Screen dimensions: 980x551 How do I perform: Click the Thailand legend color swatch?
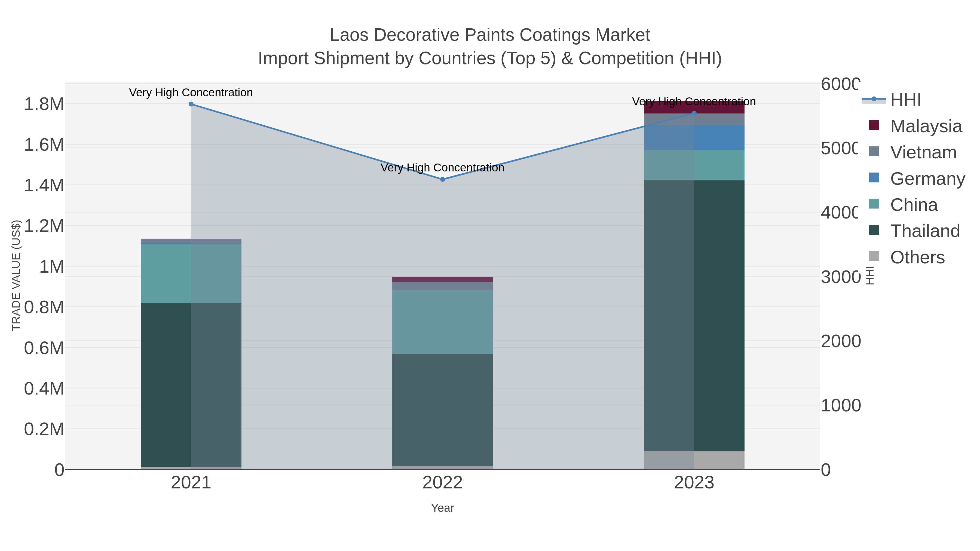pos(874,230)
